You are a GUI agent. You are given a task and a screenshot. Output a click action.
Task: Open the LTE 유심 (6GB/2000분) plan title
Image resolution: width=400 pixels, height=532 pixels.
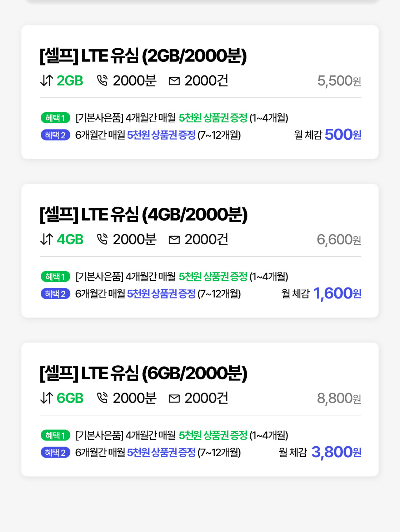[143, 373]
